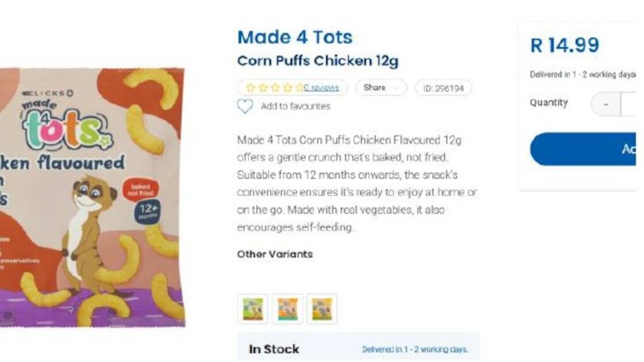This screenshot has height=362, width=644.
Task: Choose the middle orange variant thumbnail
Action: (x=287, y=309)
